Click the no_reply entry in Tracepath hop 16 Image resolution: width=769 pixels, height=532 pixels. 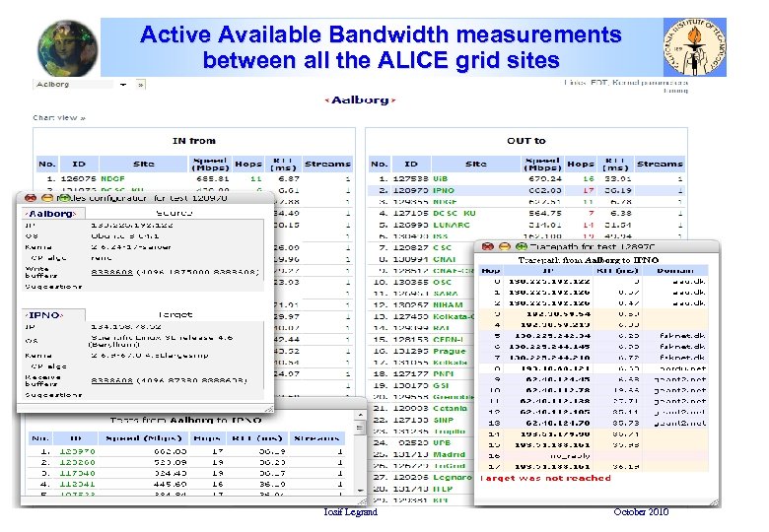pyautogui.click(x=570, y=455)
